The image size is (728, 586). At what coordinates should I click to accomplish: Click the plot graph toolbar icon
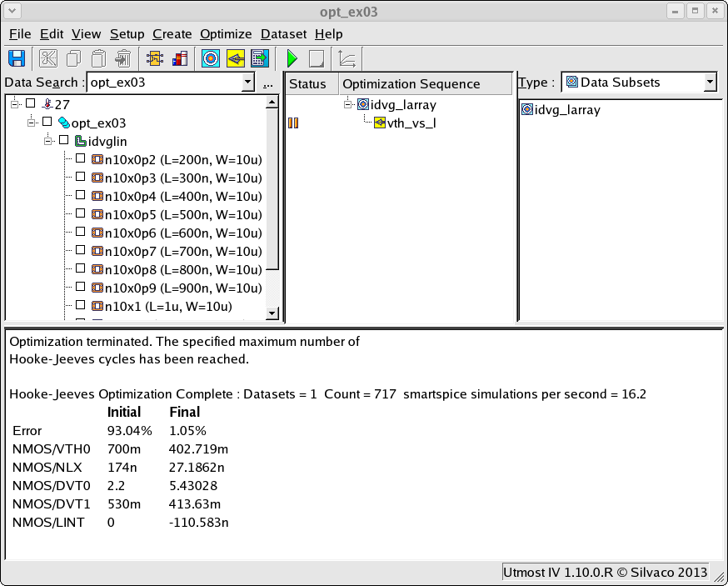coord(347,58)
